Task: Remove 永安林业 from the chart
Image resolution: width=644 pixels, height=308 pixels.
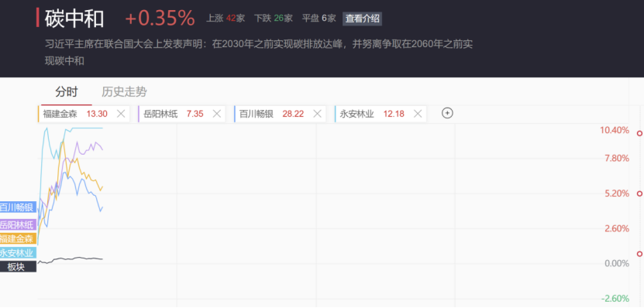Action: 418,114
